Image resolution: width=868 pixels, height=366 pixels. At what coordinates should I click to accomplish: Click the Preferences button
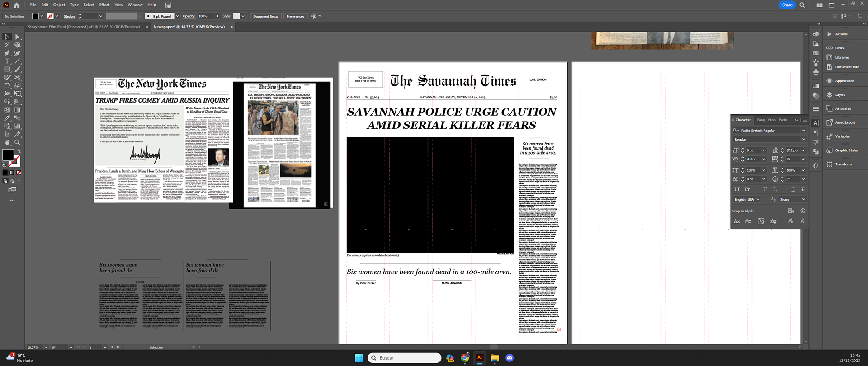(295, 16)
